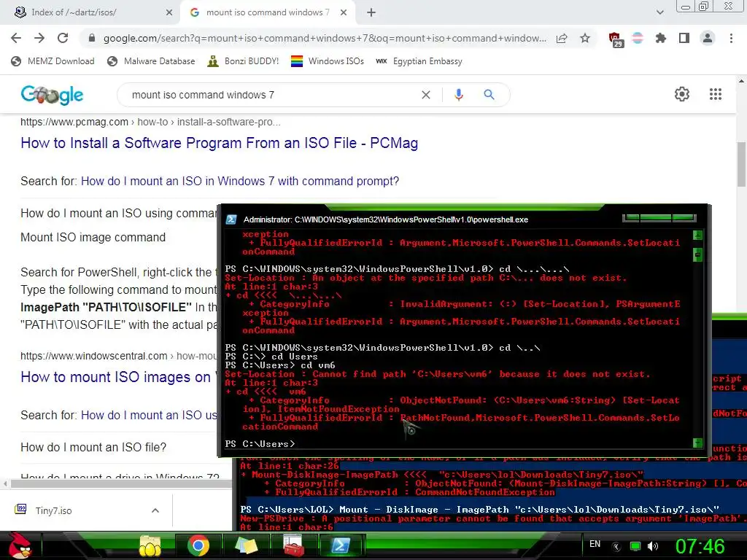Open 'How to mount ISO images on' result
Viewport: 747px width, 560px height.
pyautogui.click(x=116, y=377)
